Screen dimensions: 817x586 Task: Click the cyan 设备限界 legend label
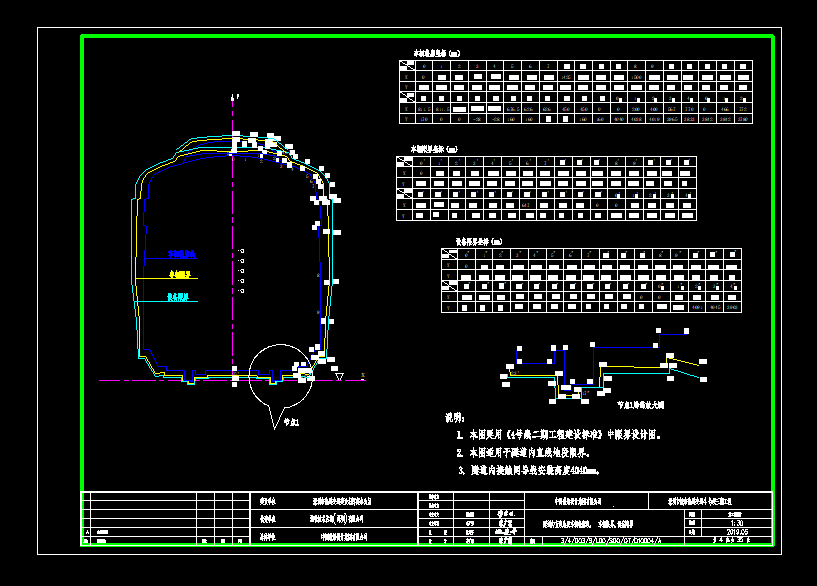[x=178, y=297]
